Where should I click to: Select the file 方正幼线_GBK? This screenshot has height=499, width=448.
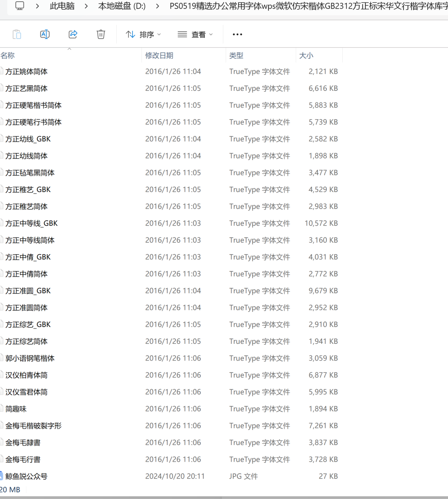(28, 139)
